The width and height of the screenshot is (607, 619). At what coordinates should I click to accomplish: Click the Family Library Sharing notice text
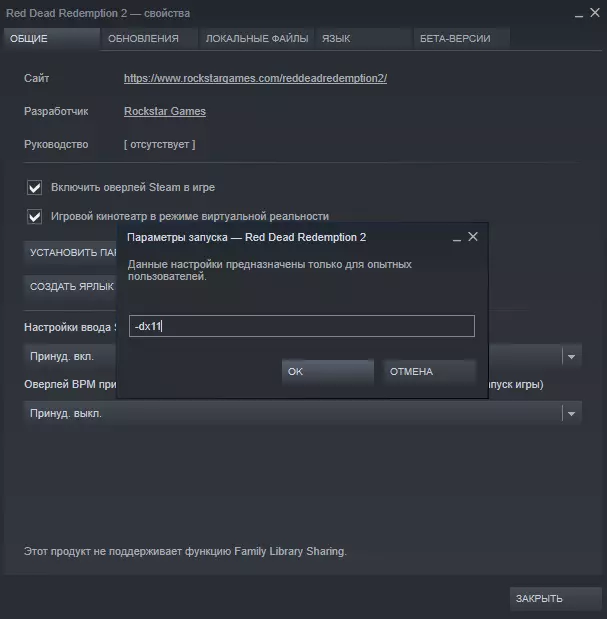pyautogui.click(x=185, y=551)
